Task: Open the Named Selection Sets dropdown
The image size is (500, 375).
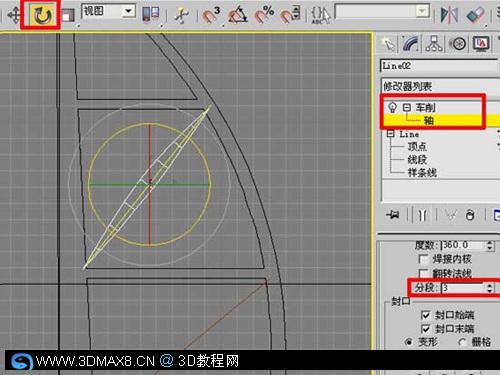Action: 382,12
